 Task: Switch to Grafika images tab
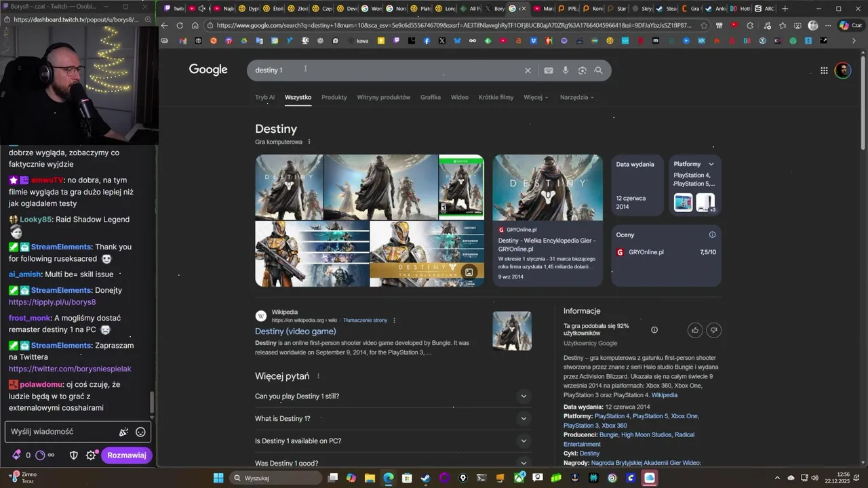point(430,98)
